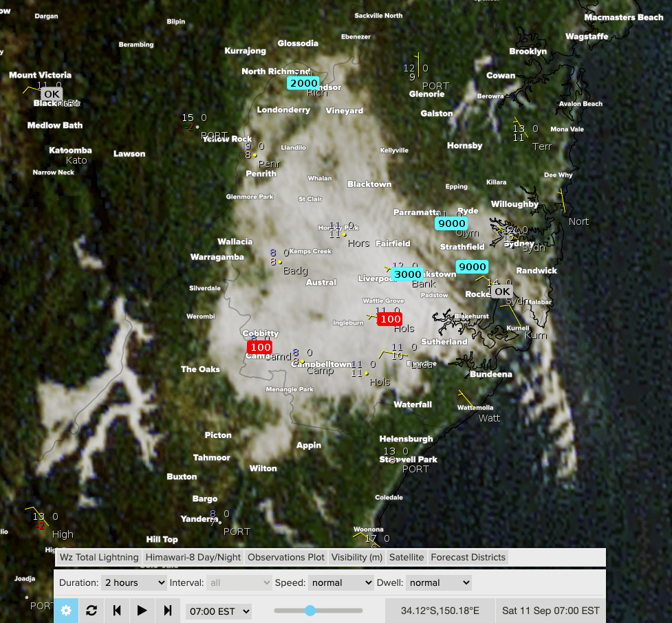Play the satellite animation

[x=142, y=610]
